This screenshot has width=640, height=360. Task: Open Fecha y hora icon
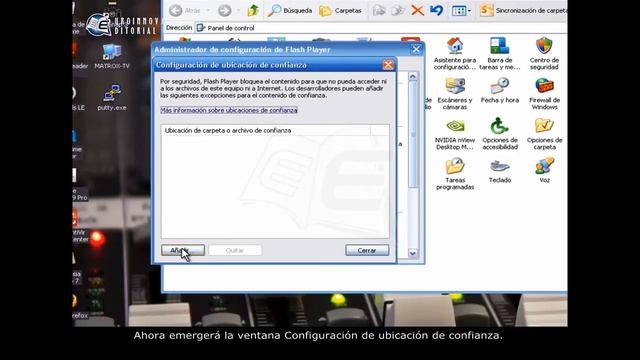click(500, 91)
